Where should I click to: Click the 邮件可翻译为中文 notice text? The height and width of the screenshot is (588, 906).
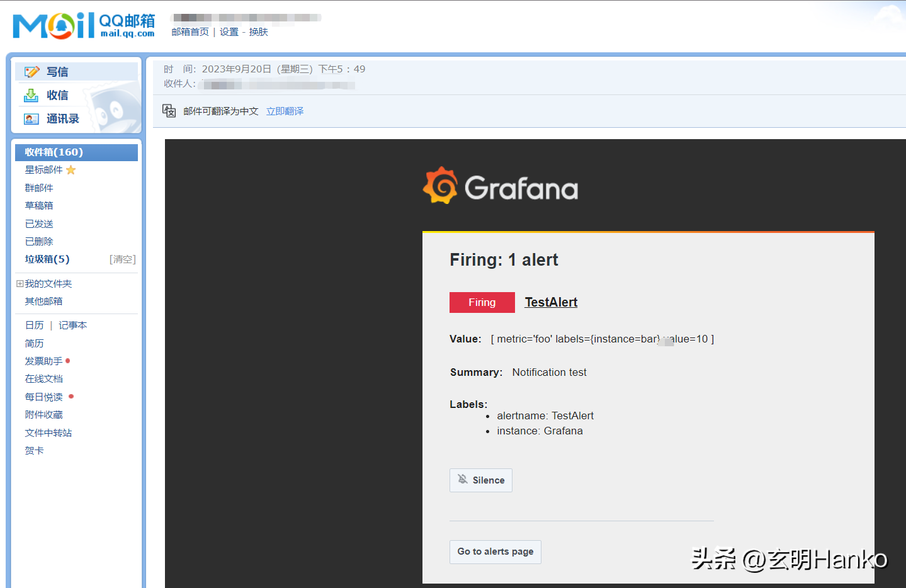coord(221,111)
